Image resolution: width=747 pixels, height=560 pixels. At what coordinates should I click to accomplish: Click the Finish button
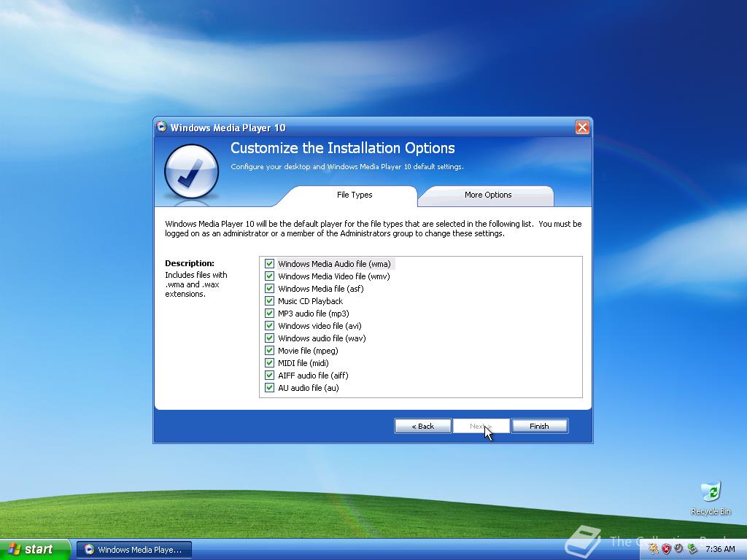[539, 426]
